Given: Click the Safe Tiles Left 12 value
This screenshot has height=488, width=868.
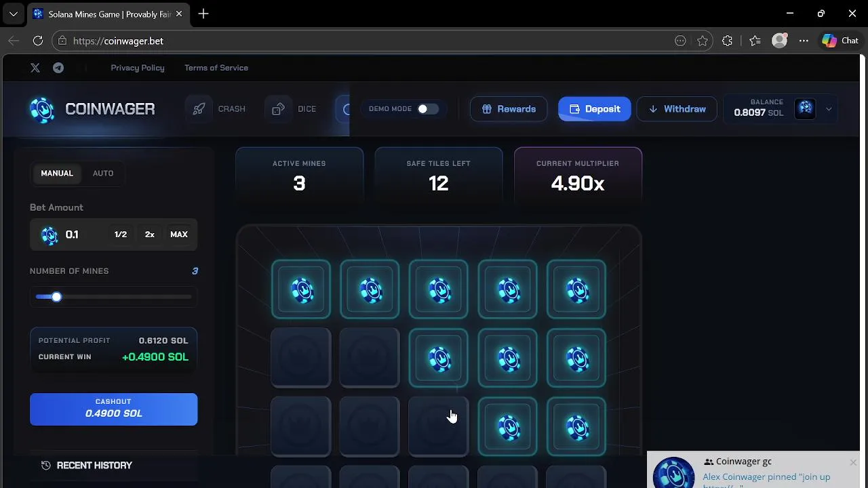Looking at the screenshot, I should click(439, 184).
